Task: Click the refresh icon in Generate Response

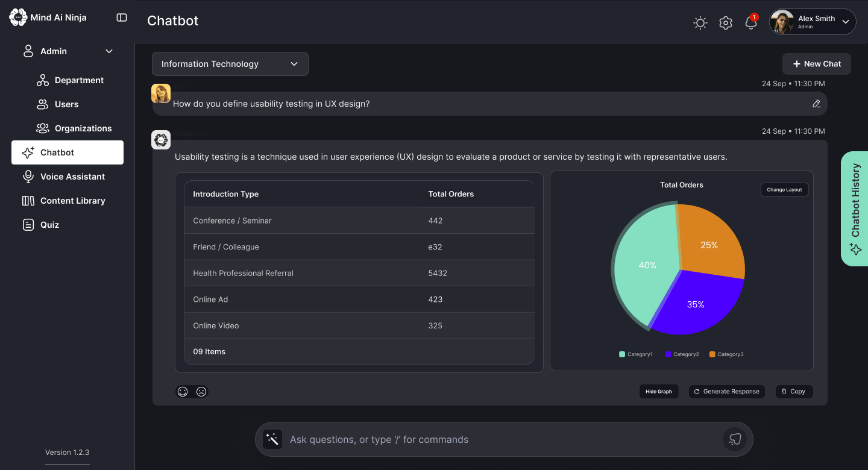Action: point(697,392)
